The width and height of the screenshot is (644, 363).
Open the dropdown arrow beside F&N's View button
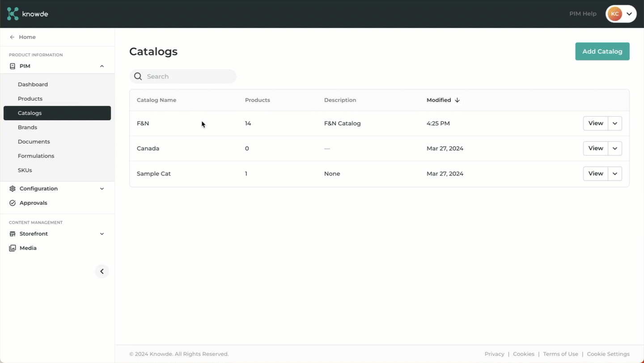coord(614,123)
